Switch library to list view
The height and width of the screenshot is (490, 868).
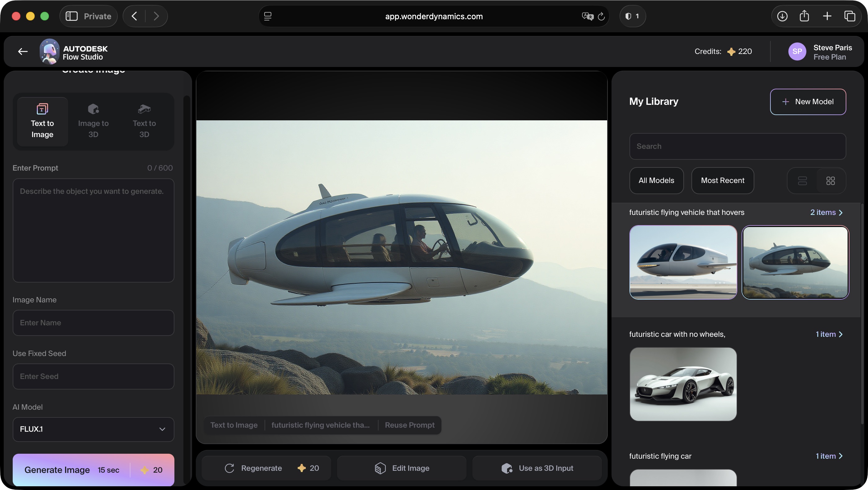coord(802,181)
